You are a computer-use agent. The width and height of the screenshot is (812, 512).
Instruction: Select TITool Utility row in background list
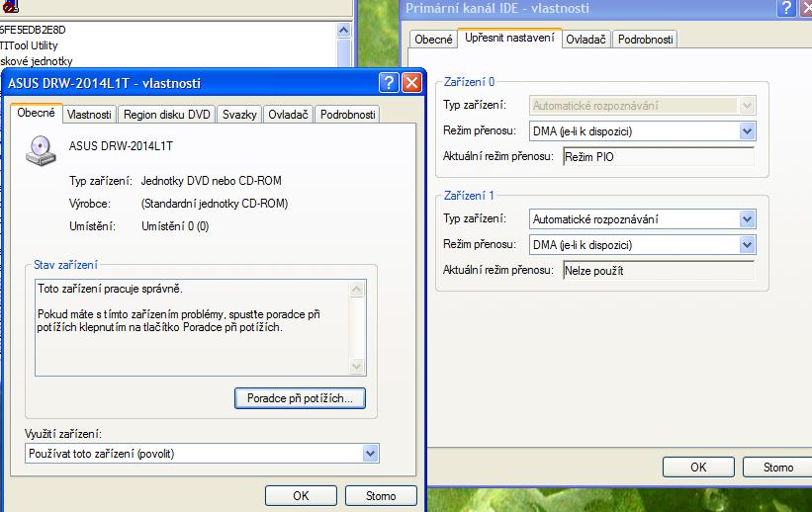pyautogui.click(x=29, y=45)
